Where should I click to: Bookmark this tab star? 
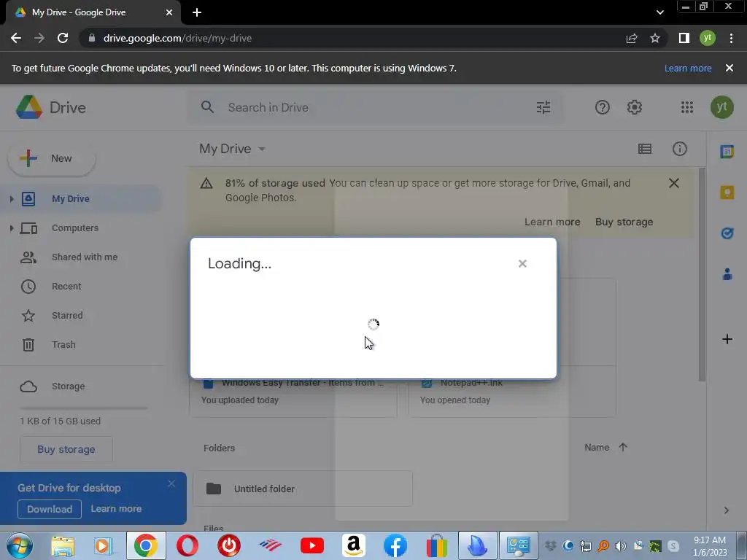655,38
